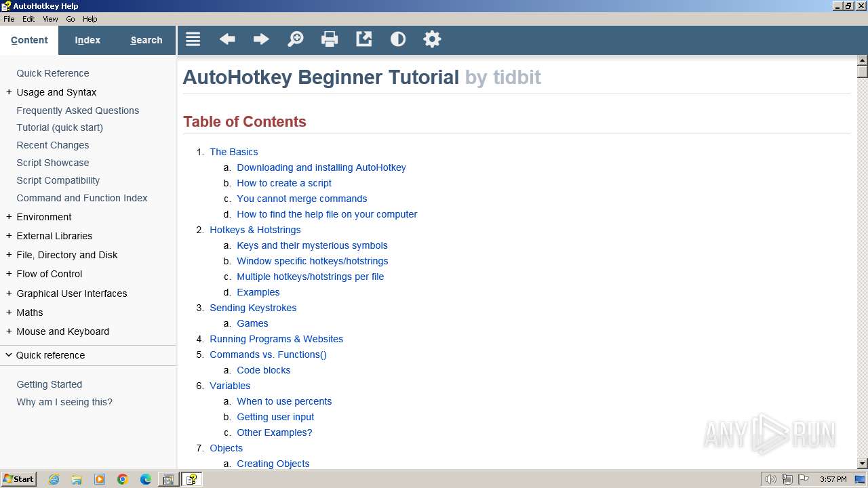Open Downloading and installing AutoHotkey link
This screenshot has width=868, height=488.
click(x=321, y=167)
